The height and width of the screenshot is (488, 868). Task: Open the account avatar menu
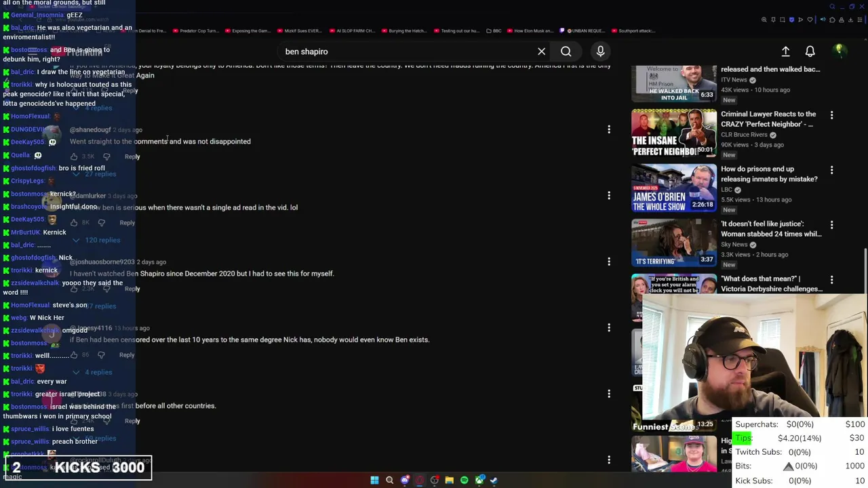point(839,51)
